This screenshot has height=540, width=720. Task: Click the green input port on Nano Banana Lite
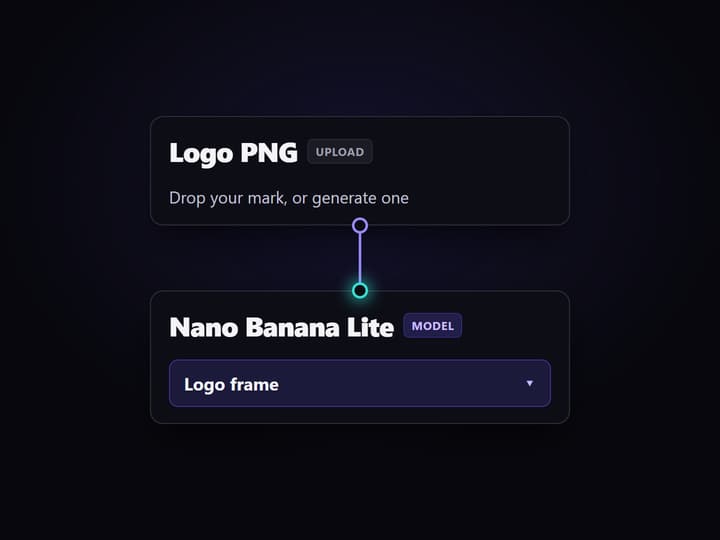(360, 291)
